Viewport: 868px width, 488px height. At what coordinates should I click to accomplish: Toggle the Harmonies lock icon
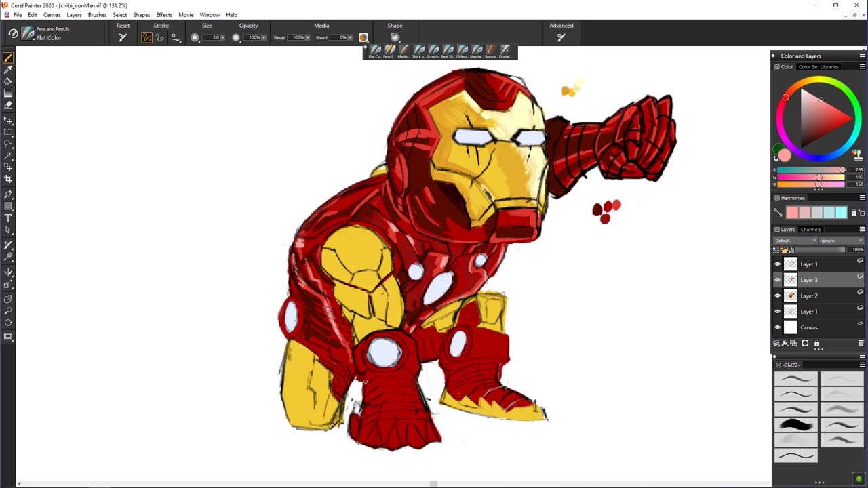(x=854, y=213)
